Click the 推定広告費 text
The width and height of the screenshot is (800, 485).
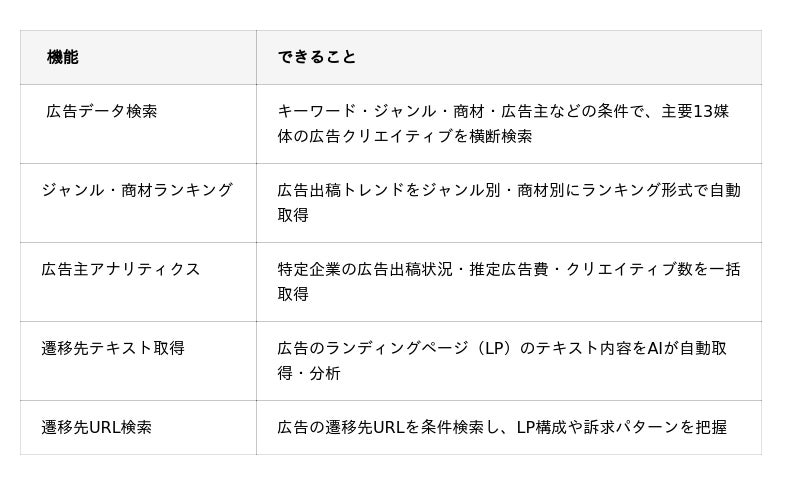point(510,269)
